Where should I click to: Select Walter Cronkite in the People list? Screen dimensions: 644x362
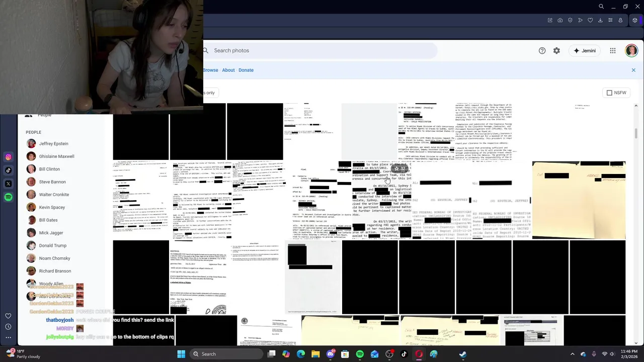pyautogui.click(x=54, y=195)
